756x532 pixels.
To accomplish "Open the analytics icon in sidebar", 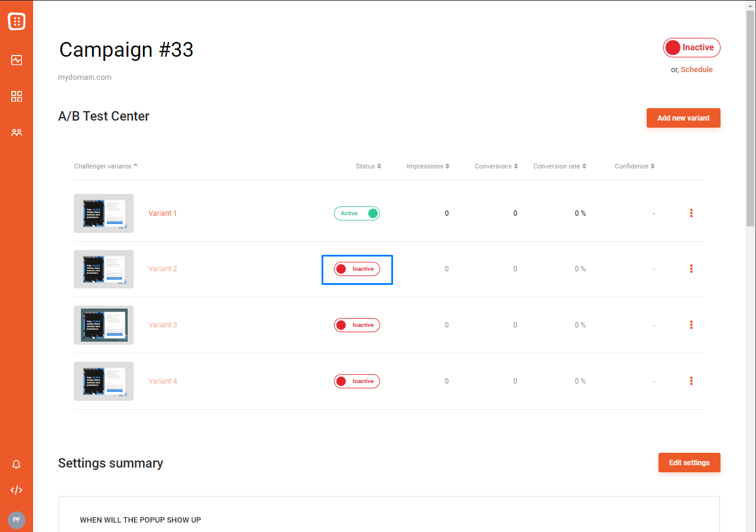I will tap(17, 60).
